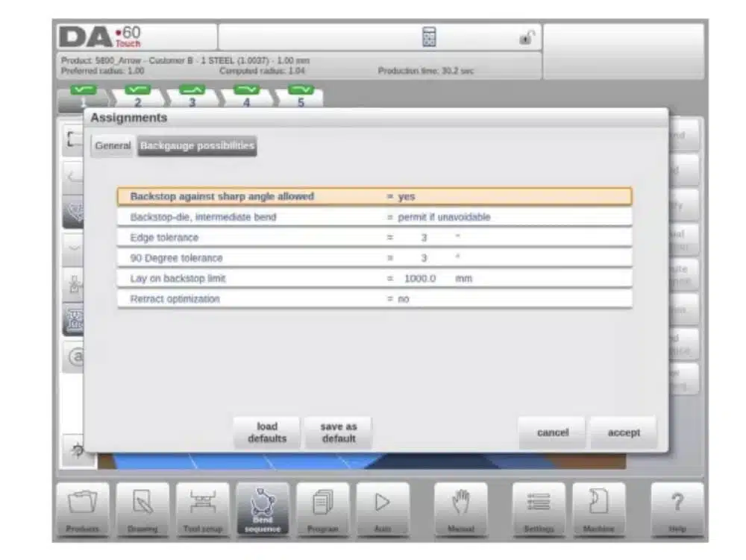
Task: Open Backstop-die intermediate bend option list
Action: pos(444,217)
